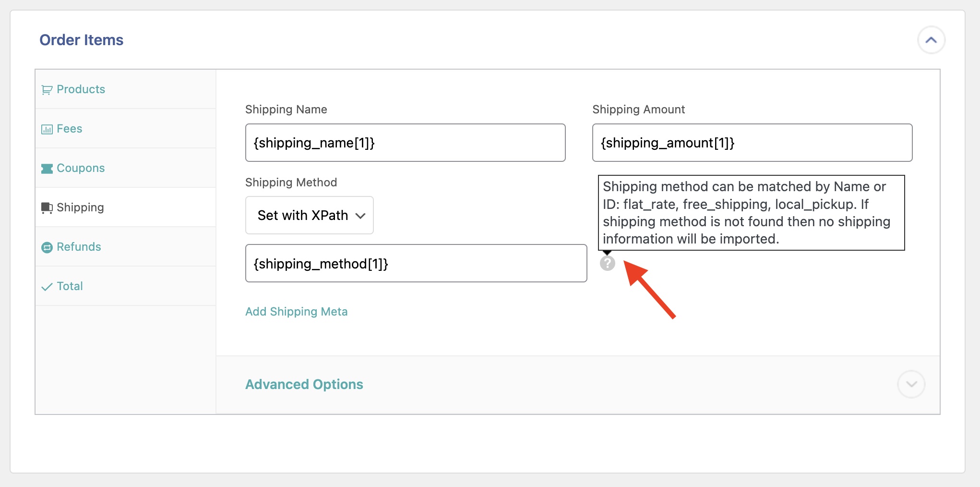Switch to the Products tab
The image size is (980, 487).
pos(81,89)
